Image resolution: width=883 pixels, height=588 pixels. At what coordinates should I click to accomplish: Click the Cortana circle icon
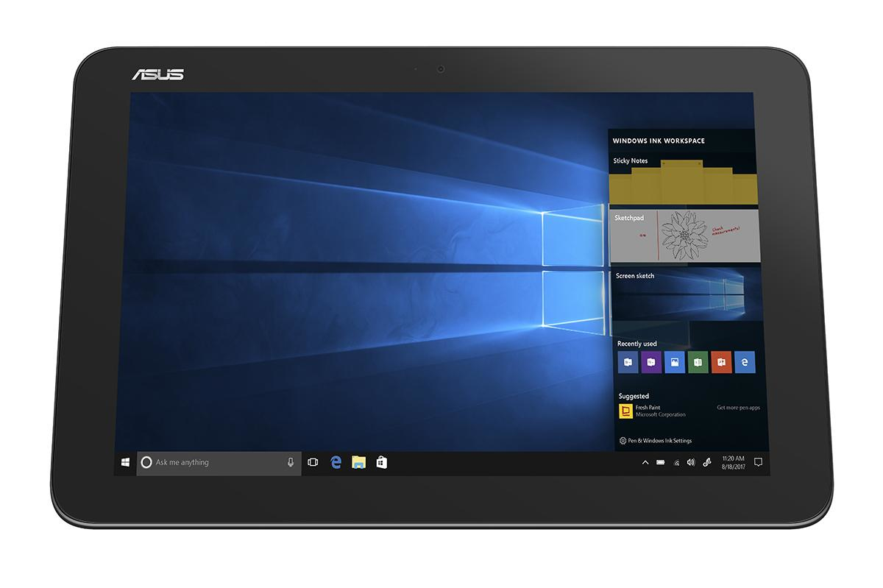[146, 462]
